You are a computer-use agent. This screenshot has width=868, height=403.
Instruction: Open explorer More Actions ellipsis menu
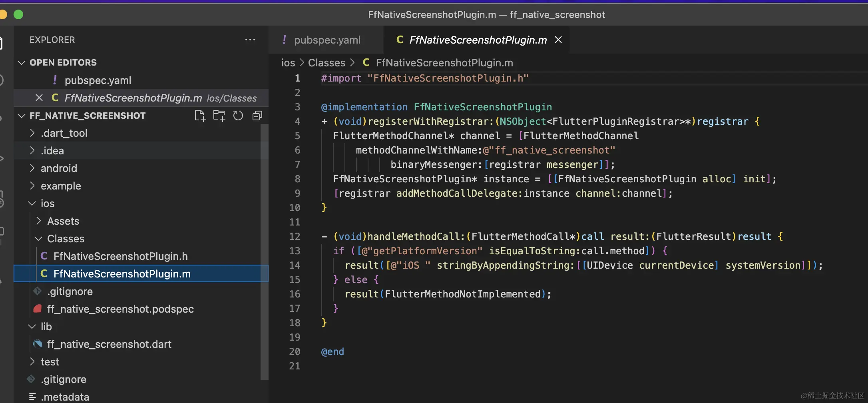pos(250,40)
